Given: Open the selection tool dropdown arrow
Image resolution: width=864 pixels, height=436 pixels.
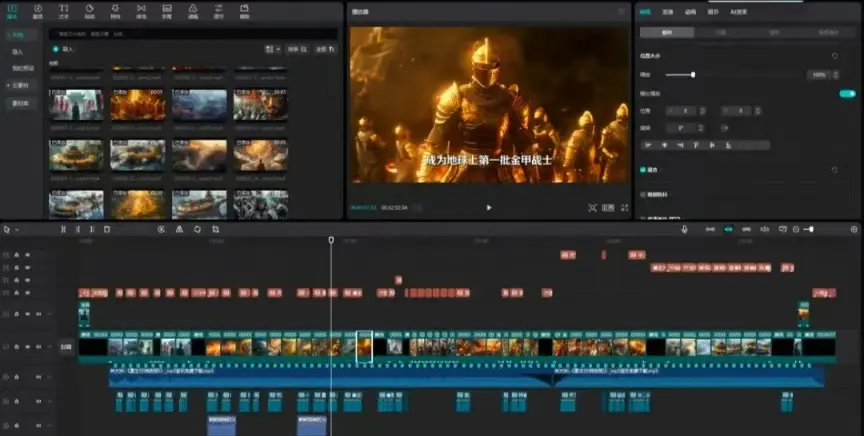Looking at the screenshot, I should (17, 230).
